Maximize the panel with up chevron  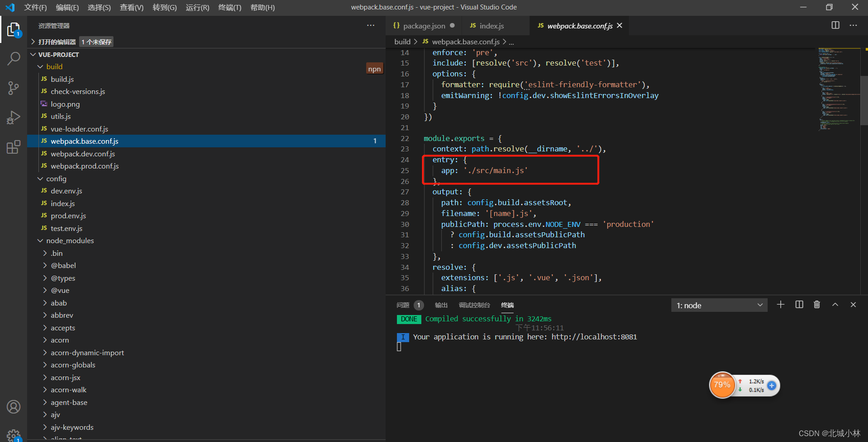tap(835, 305)
